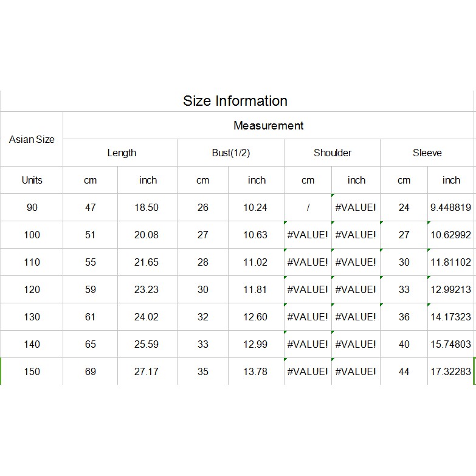Select the size 120 row cell
Image resolution: width=476 pixels, height=476 pixels.
[32, 289]
